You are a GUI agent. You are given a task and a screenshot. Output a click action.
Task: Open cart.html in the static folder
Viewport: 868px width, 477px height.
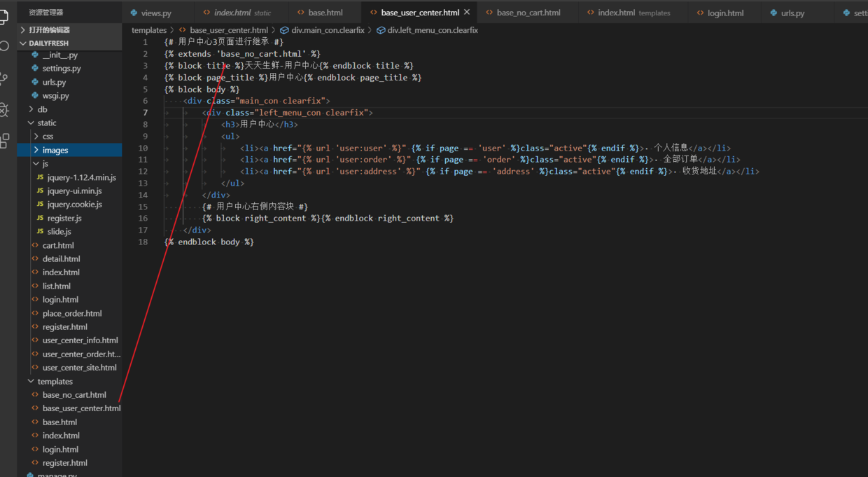coord(58,245)
